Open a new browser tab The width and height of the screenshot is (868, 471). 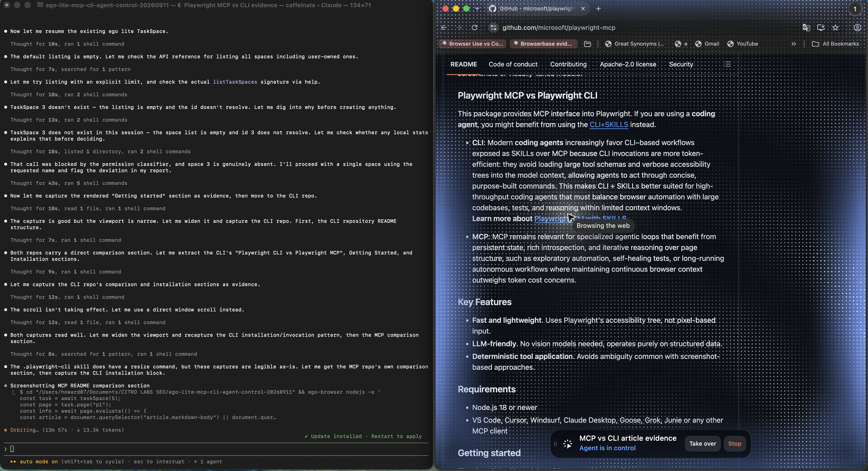598,9
